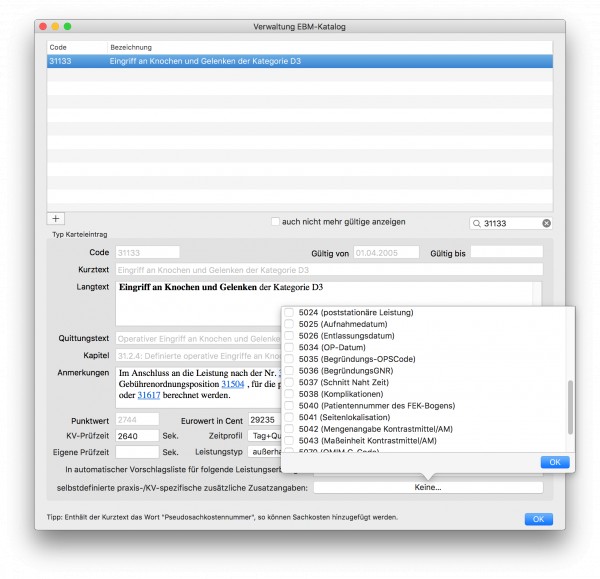Image resolution: width=600 pixels, height=579 pixels.
Task: Click the Code column header
Action: [x=77, y=47]
